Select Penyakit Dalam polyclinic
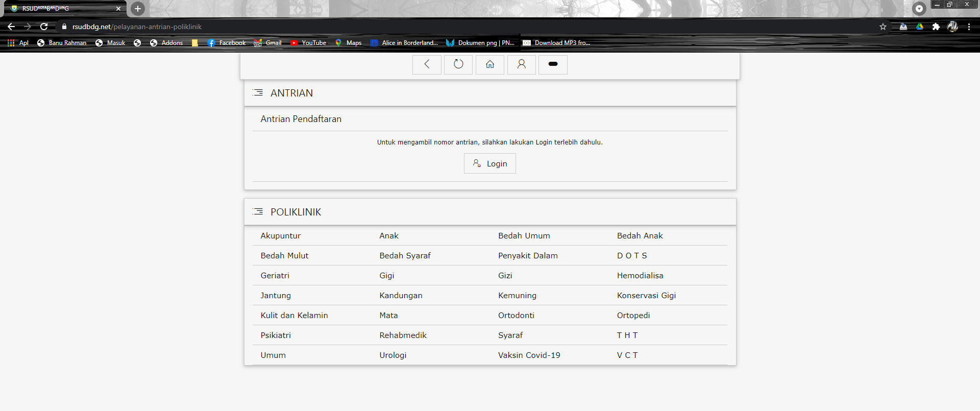 528,256
